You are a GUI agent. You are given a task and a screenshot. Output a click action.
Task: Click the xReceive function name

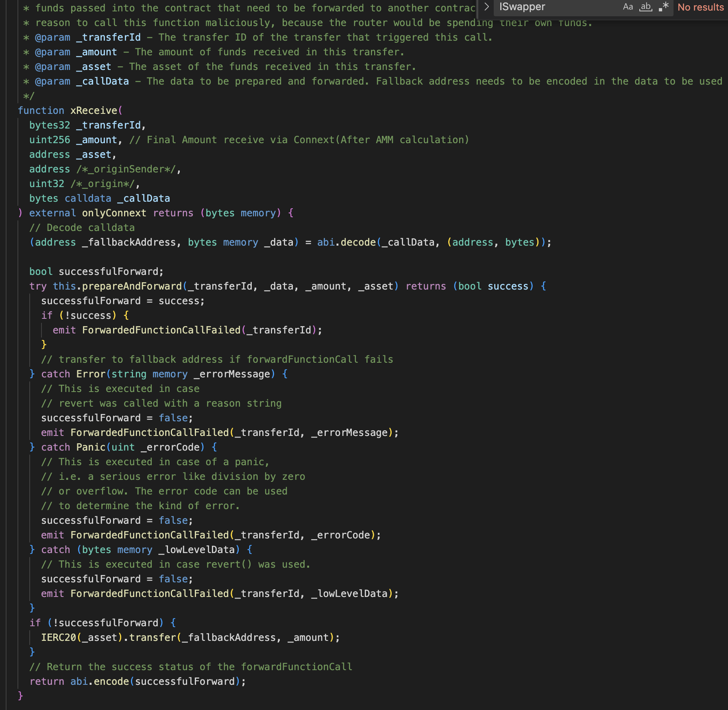(94, 111)
